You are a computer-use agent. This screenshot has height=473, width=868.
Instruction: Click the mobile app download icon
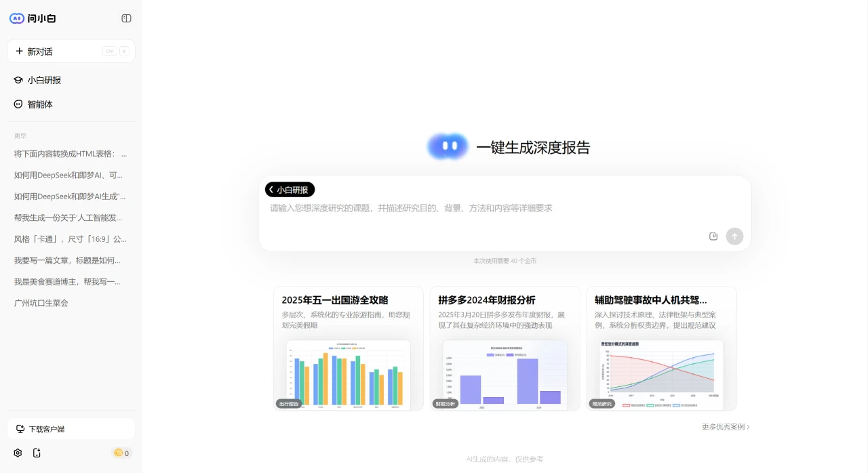(37, 453)
